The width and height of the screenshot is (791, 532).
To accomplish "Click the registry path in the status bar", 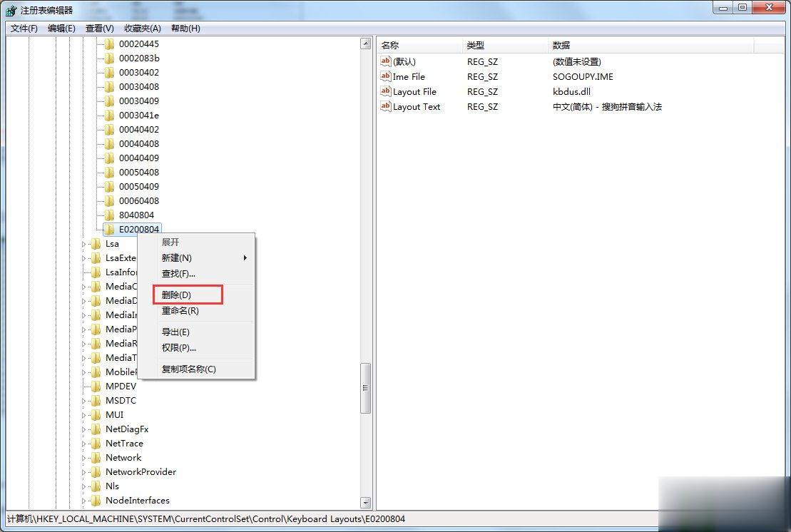I will [x=206, y=519].
